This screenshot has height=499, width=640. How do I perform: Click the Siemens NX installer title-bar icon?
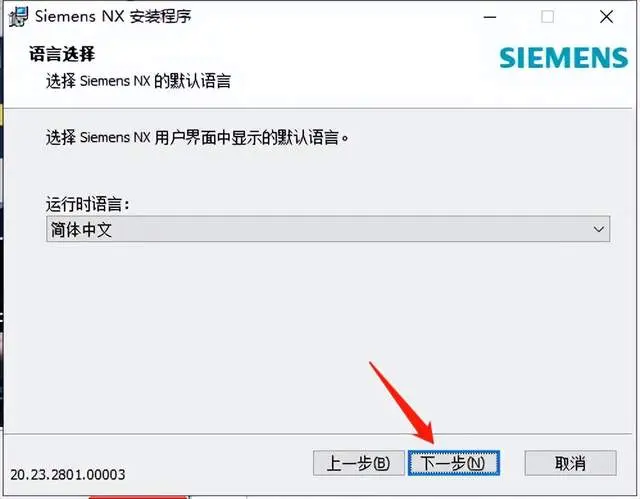click(18, 16)
